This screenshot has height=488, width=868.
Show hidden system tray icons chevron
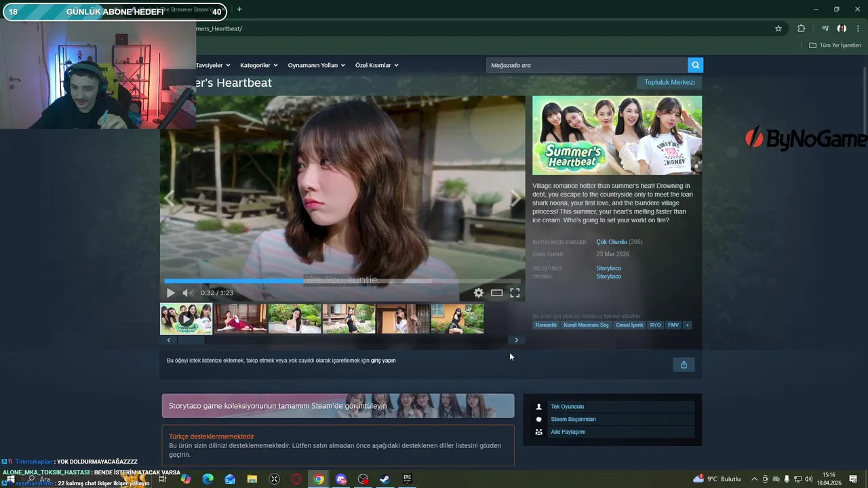[754, 479]
